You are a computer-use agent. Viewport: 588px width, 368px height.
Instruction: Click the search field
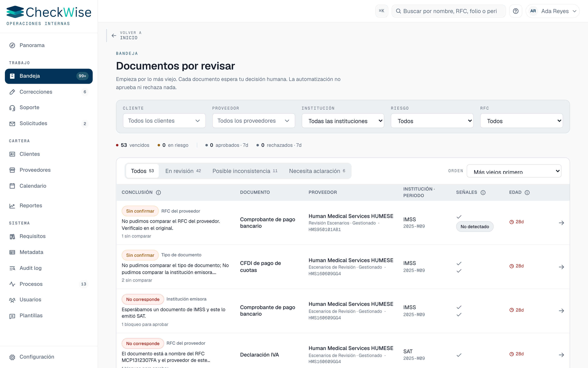click(449, 11)
